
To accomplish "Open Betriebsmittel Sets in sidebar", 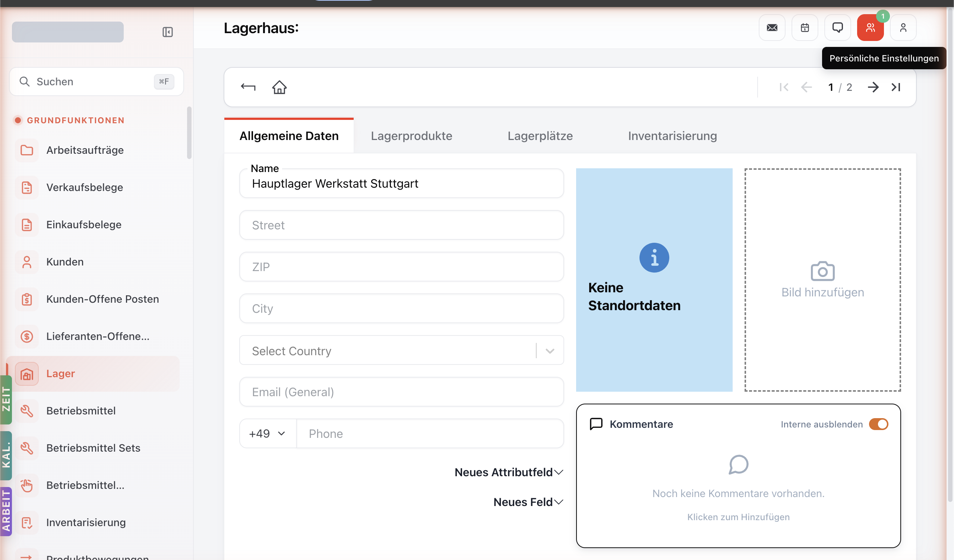I will click(x=93, y=448).
